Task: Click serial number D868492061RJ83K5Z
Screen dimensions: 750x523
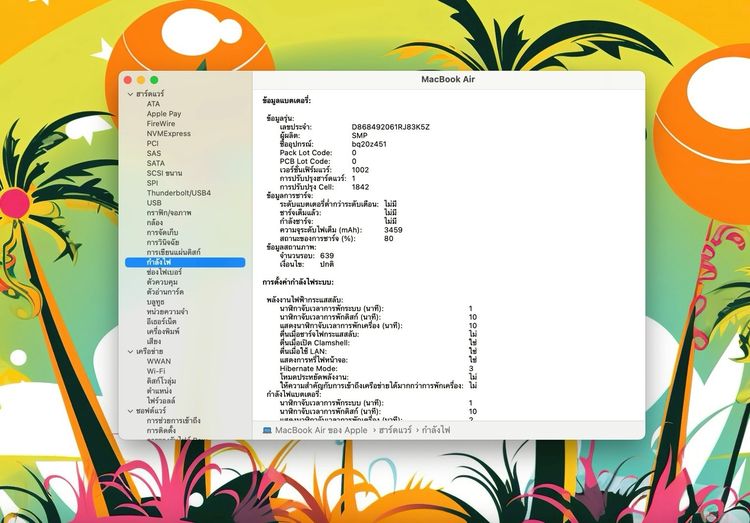Action: (390, 127)
